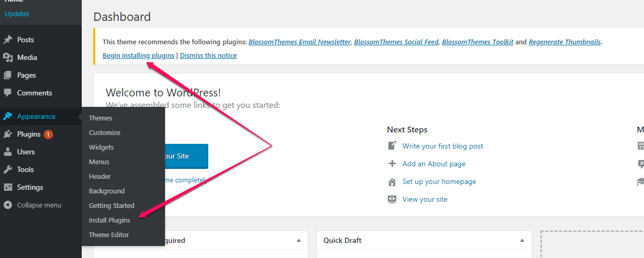Screen dimensions: 644x258
Task: Click the Users person icon
Action: 8,152
